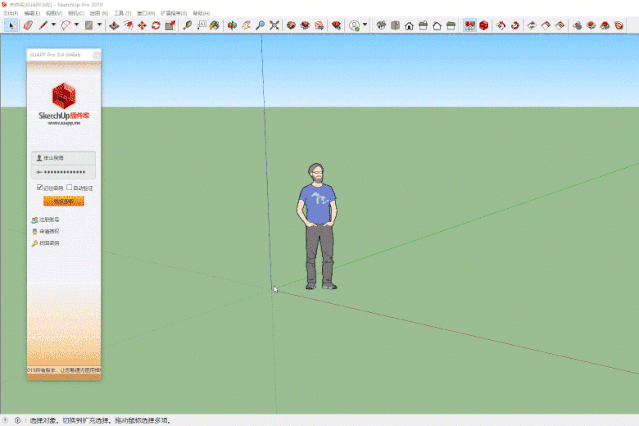Open the line tool dropdown arrow
Viewport: 639px width, 426px height.
click(x=53, y=25)
